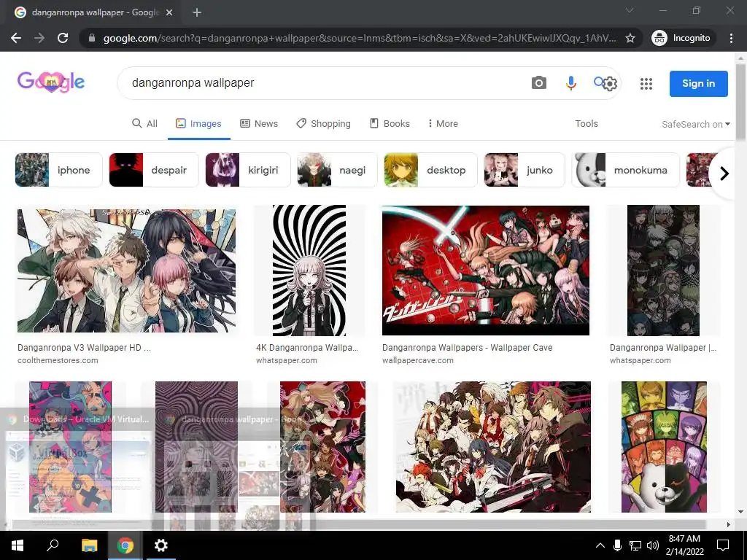Open the large cast group illustration thumbnail
This screenshot has width=747, height=560.
(x=493, y=447)
